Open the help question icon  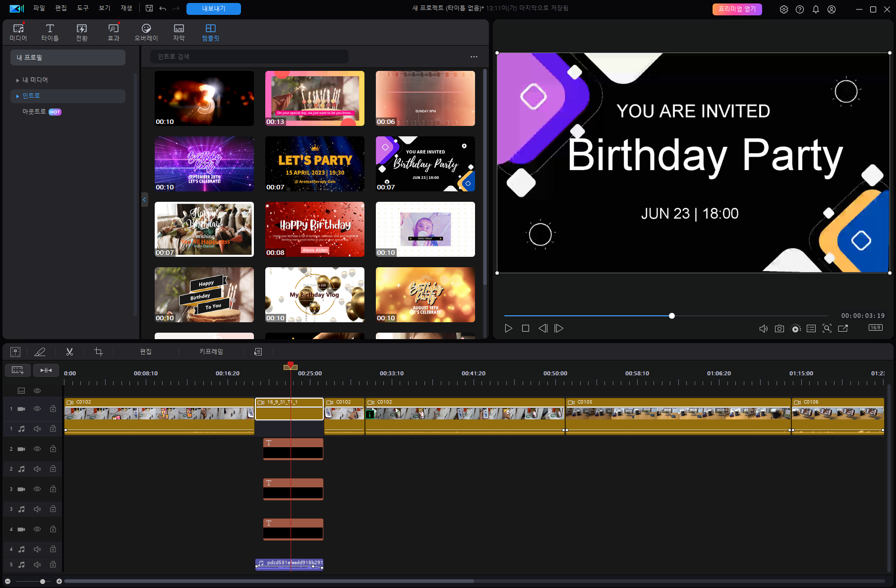tap(800, 9)
